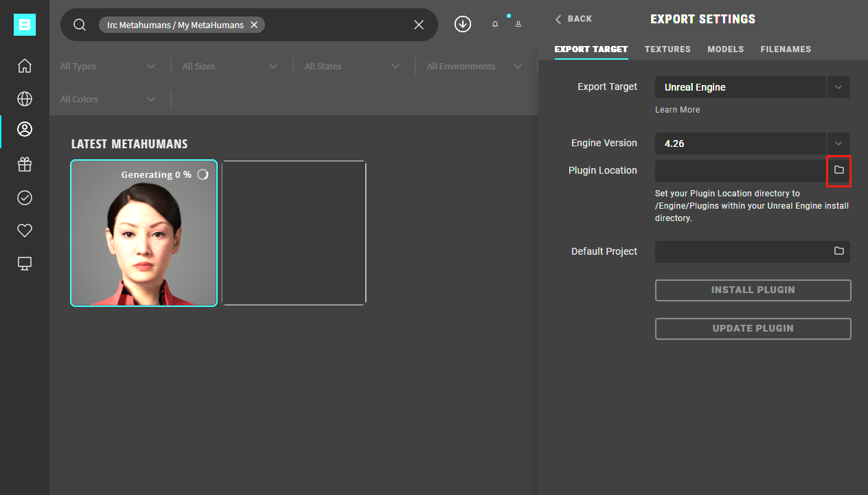Open the monitor local library icon
Viewport: 868px width, 495px height.
tap(25, 264)
